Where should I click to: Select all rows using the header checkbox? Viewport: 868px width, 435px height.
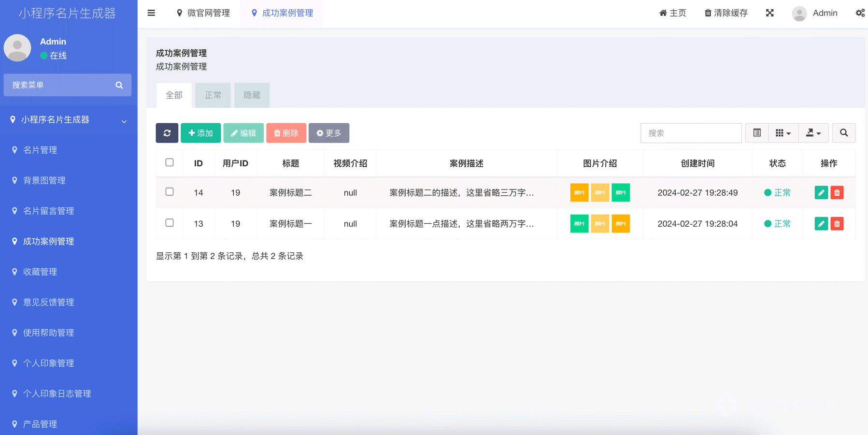[x=170, y=163]
